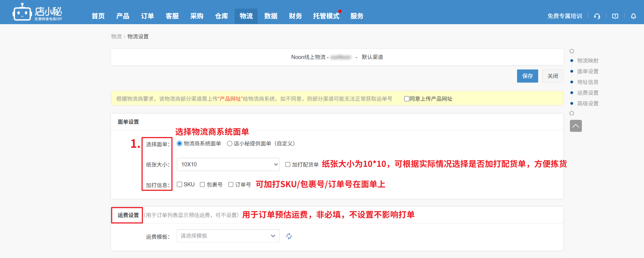This screenshot has width=644, height=258.
Task: Switch to the 仓库 menu
Action: point(221,16)
